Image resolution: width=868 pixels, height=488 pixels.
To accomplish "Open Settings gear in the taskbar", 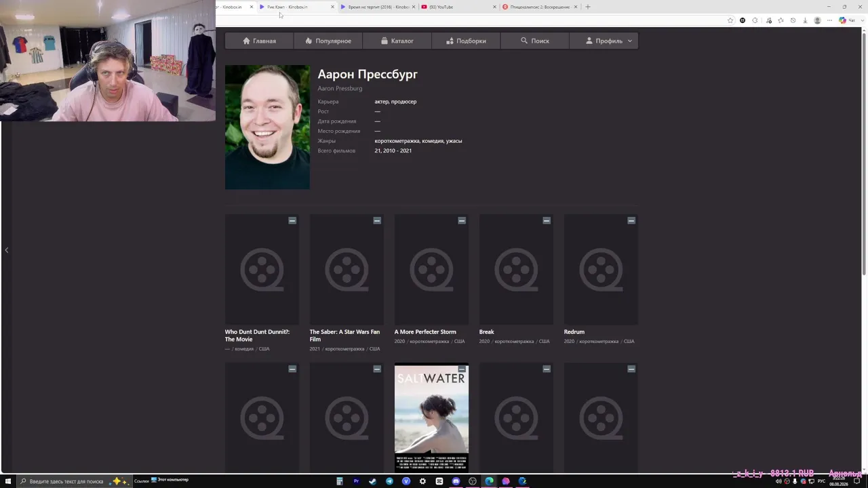I will click(422, 481).
